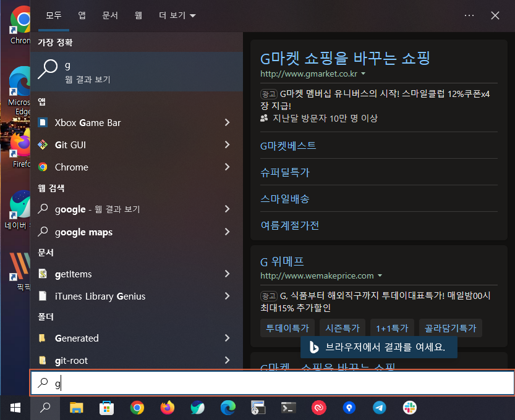Switch to the 모두 tab
The width and height of the screenshot is (515, 420).
point(54,15)
